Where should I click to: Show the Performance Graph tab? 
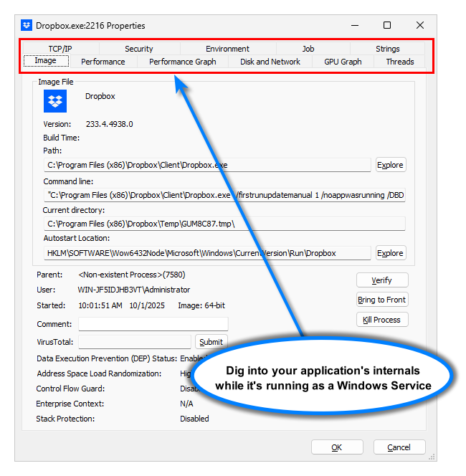pyautogui.click(x=182, y=62)
